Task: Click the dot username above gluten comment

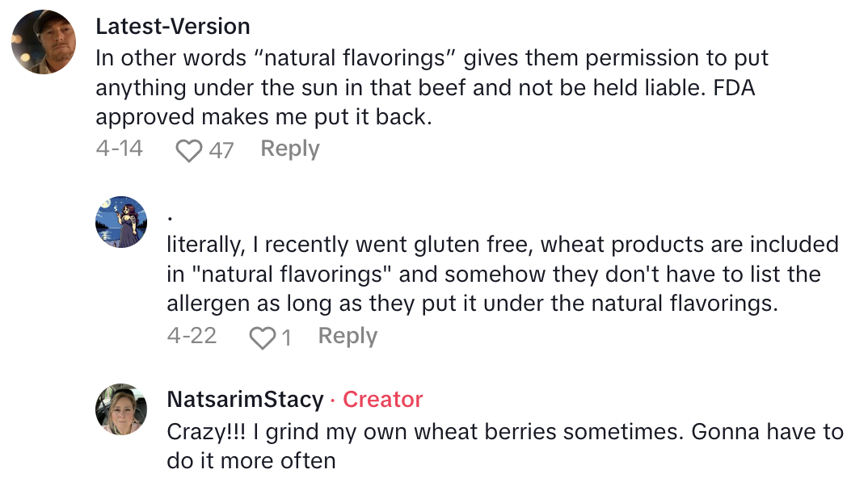Action: tap(171, 217)
